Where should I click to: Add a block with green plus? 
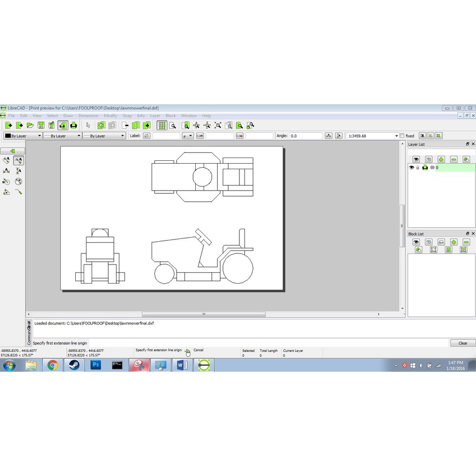454,242
